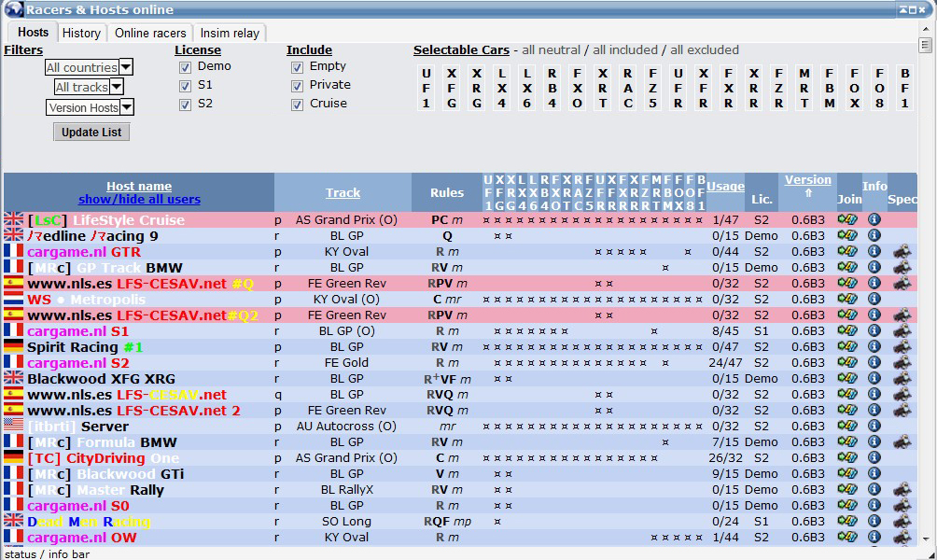Click the vertical scrollbar down arrow

[x=926, y=538]
